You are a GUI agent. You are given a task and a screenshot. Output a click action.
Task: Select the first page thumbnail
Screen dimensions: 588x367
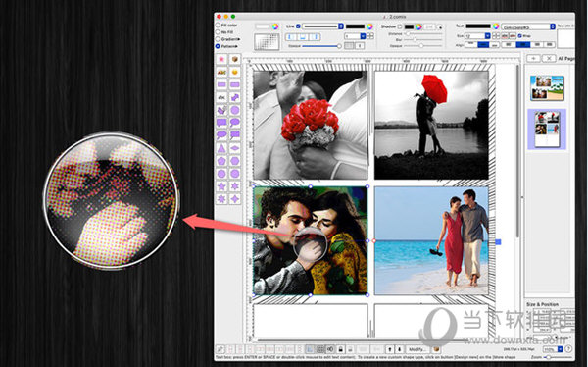(547, 88)
